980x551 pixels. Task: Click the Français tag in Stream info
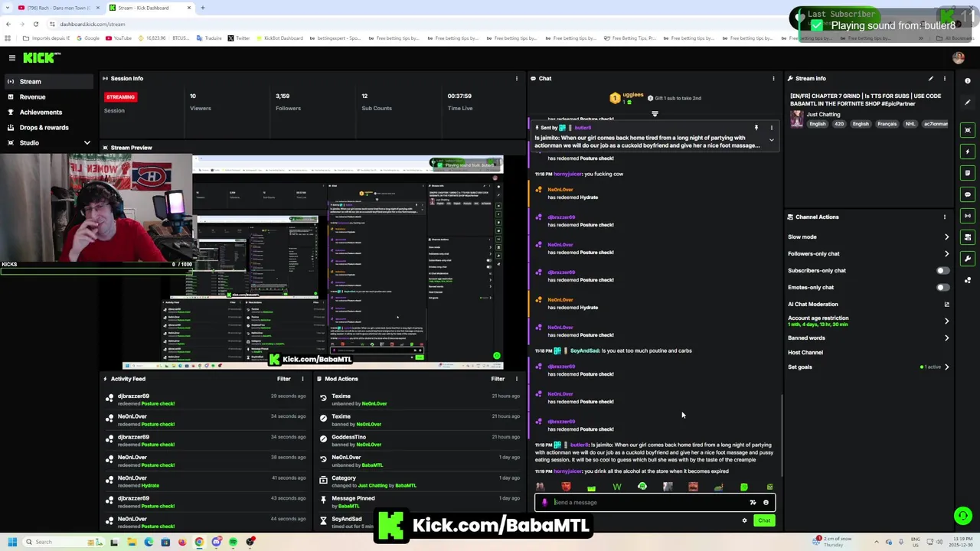click(887, 124)
